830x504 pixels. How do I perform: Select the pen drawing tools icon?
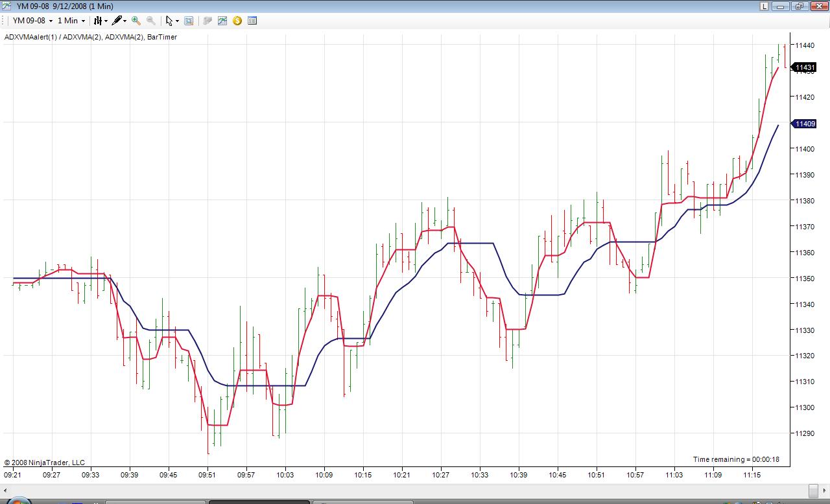click(x=117, y=21)
